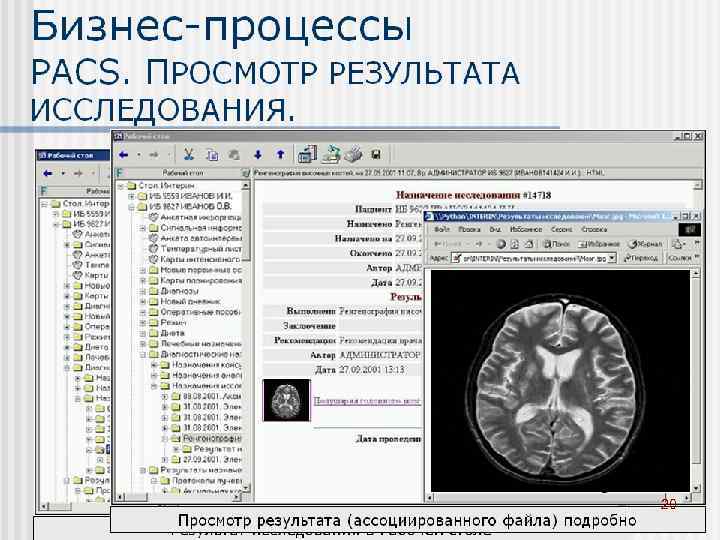The image size is (720, 540).
Task: Click back arrow in background Рабочий стол window
Action: click(48, 173)
